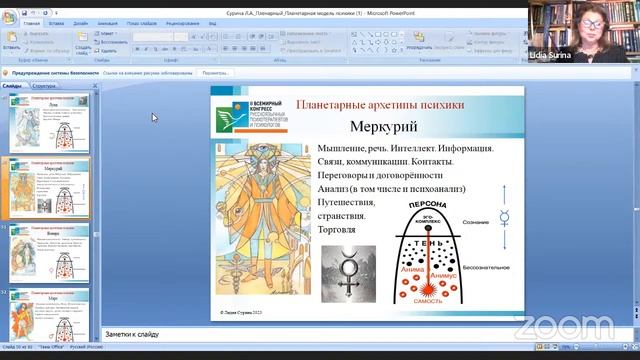Click Преобразовать в SmartArt
Image resolution: width=640 pixels, height=360 pixels.
(311, 51)
